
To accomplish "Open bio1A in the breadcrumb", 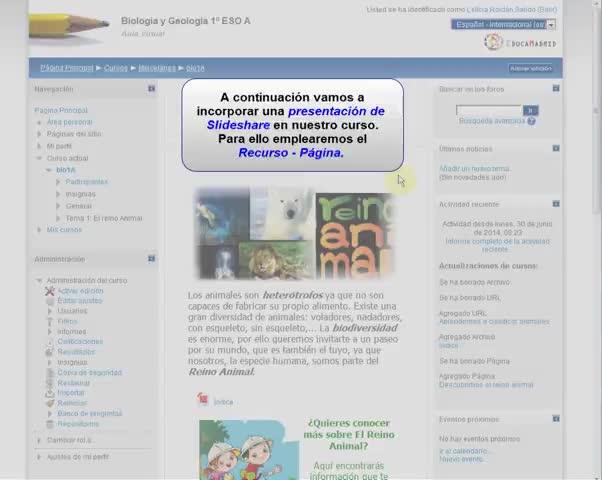I will tap(195, 68).
